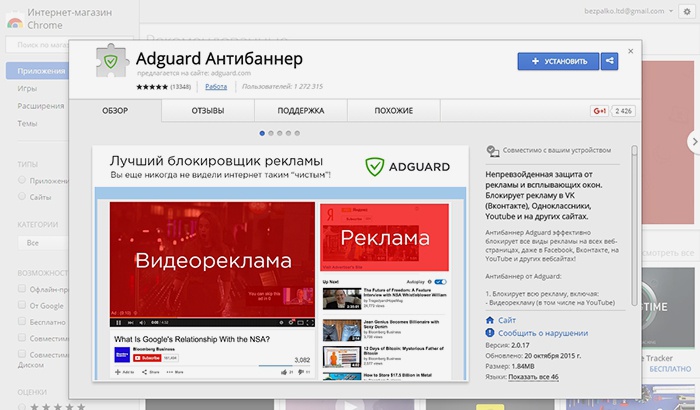Select the first carousel dot

(x=262, y=133)
